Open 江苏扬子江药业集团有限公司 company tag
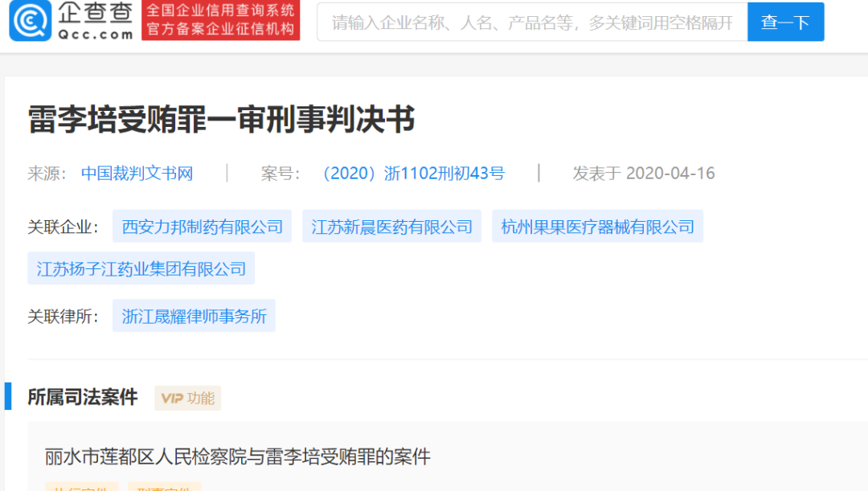The width and height of the screenshot is (868, 491). coord(141,268)
